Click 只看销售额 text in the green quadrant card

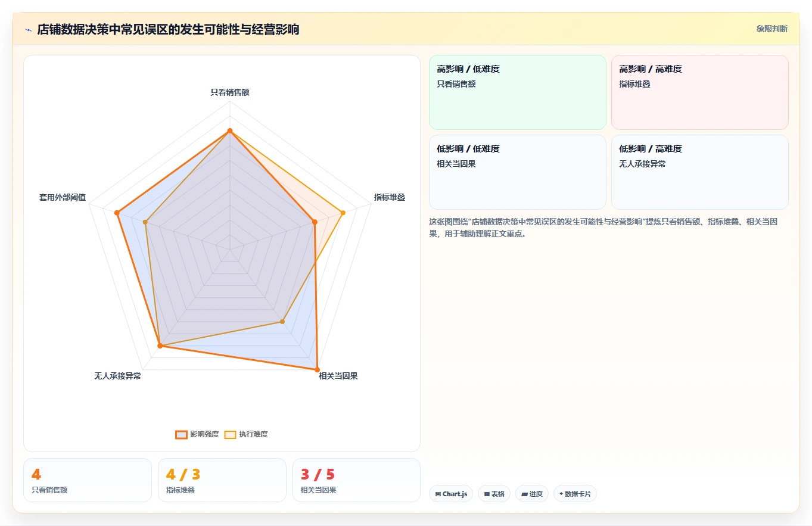(456, 84)
